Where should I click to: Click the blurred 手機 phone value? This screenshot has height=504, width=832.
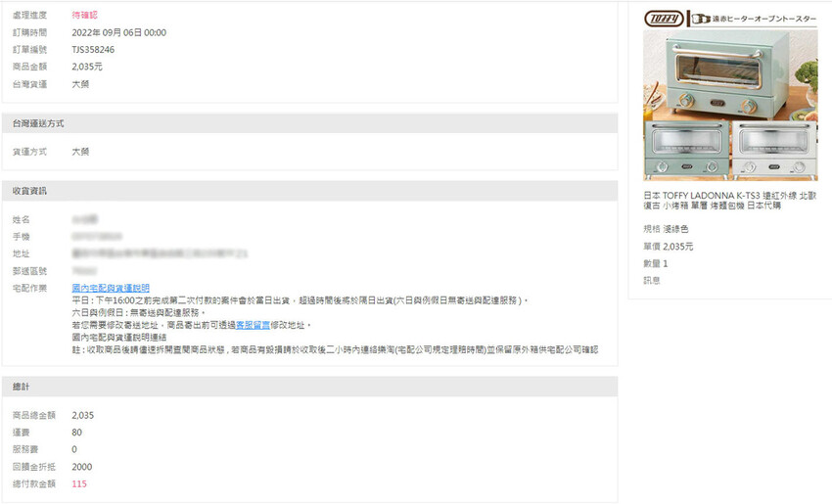click(97, 236)
